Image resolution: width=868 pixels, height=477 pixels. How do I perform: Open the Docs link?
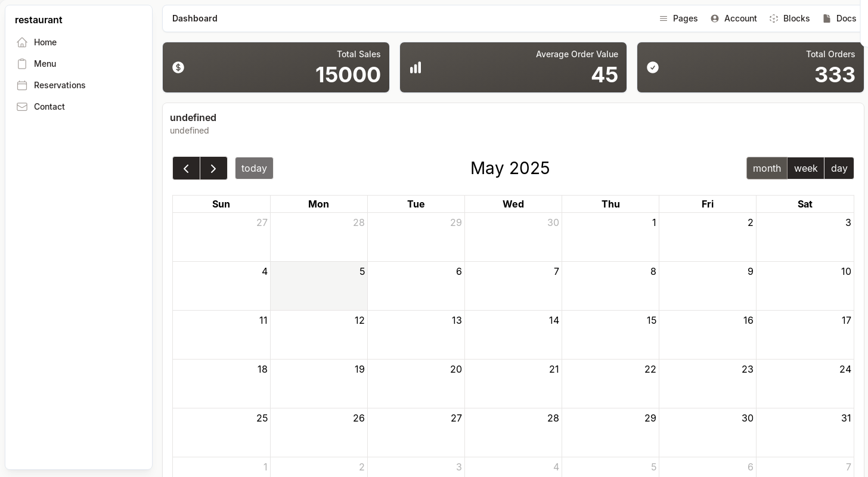(839, 18)
